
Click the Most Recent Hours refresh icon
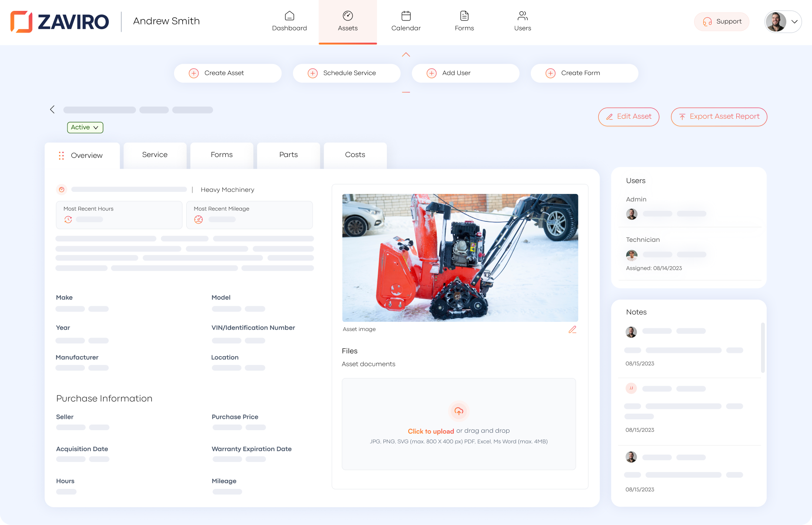tap(68, 220)
